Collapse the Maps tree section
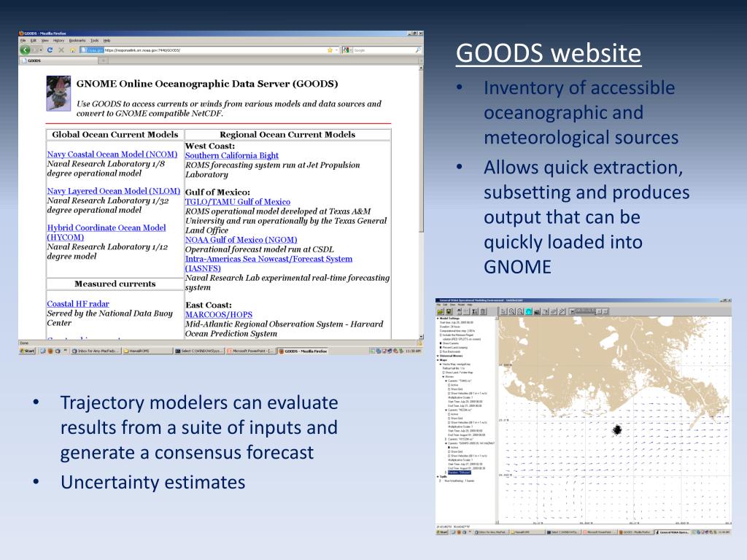The height and width of the screenshot is (560, 747). tap(438, 360)
